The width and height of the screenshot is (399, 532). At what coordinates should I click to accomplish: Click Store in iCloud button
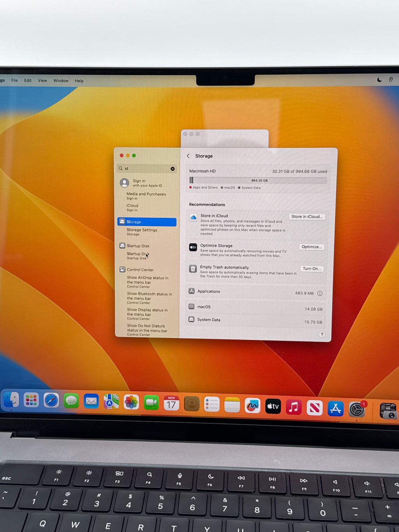[x=307, y=217]
